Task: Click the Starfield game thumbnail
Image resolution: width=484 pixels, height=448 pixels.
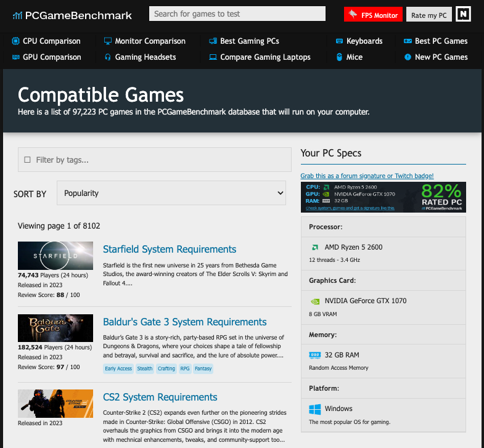Action: [55, 256]
